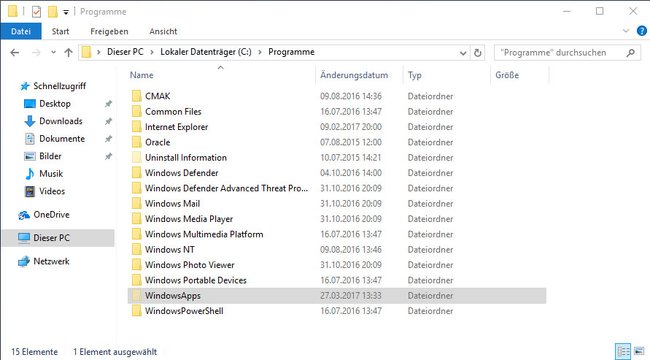Open the quick access toolbar customize arrow
Image resolution: width=650 pixels, height=360 pixels.
pos(65,12)
